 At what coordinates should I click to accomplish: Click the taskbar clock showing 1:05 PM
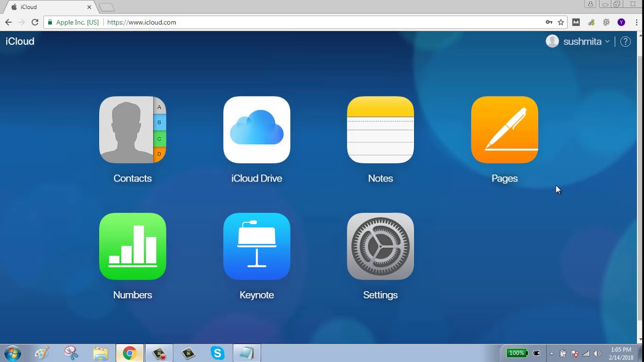tap(621, 353)
